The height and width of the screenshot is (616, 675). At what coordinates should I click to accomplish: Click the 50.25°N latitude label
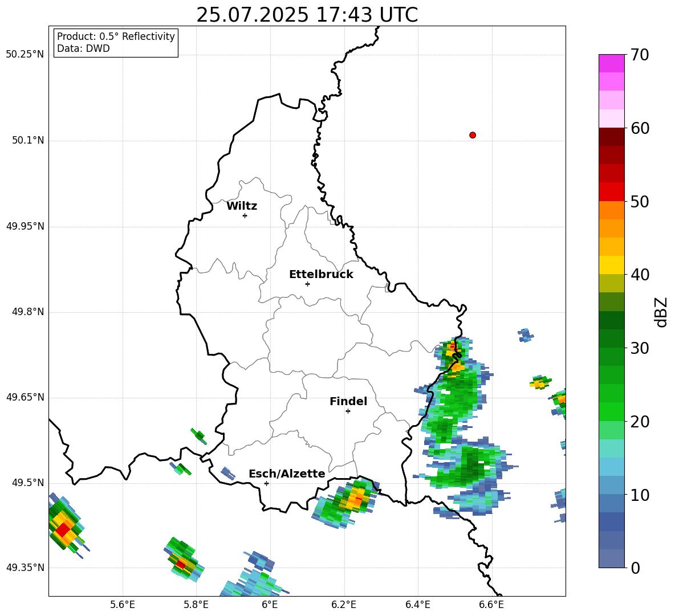pos(25,55)
